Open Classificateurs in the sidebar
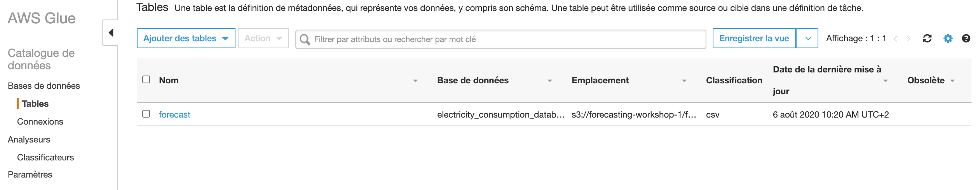Image resolution: width=980 pixels, height=190 pixels. point(45,157)
